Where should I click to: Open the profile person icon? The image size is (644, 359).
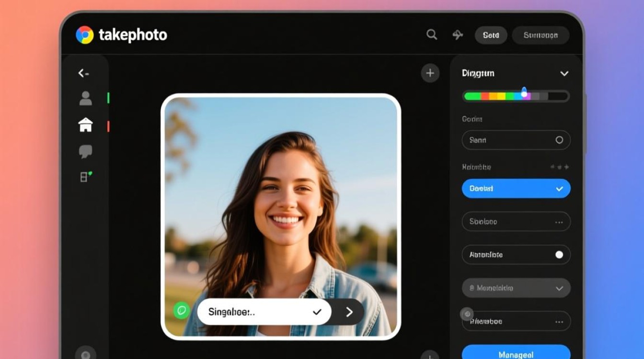pyautogui.click(x=85, y=98)
